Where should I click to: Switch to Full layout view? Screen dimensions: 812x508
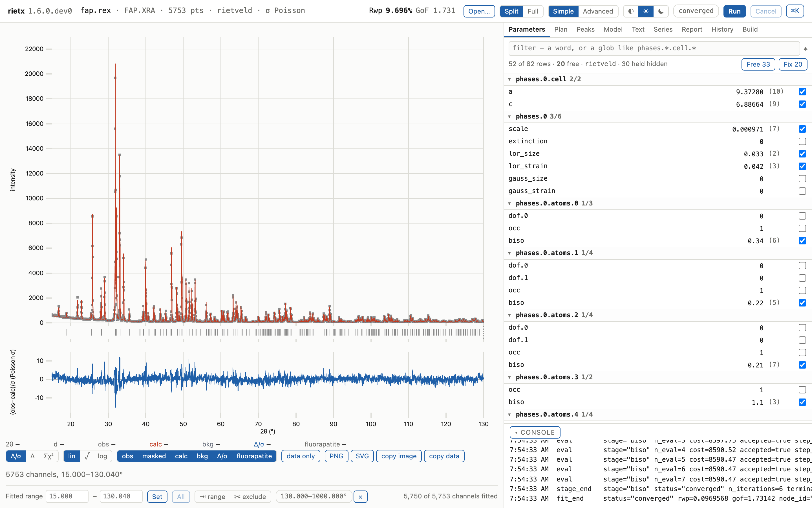533,11
